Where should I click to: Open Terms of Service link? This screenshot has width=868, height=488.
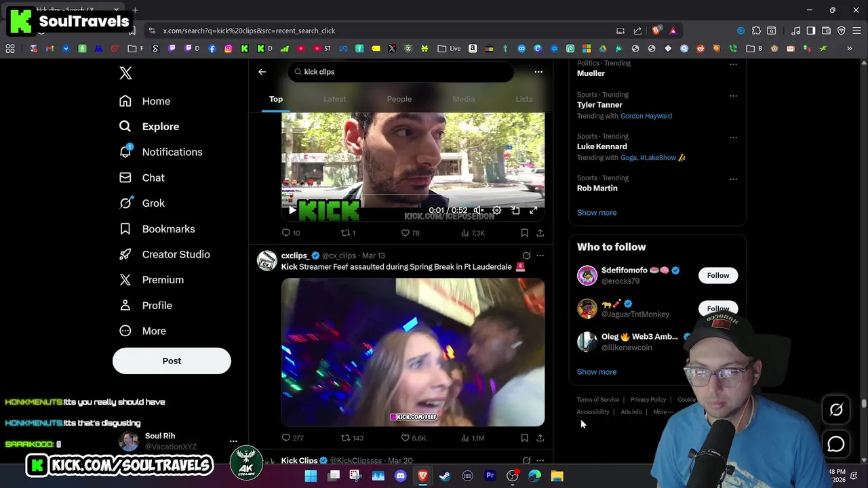point(598,400)
